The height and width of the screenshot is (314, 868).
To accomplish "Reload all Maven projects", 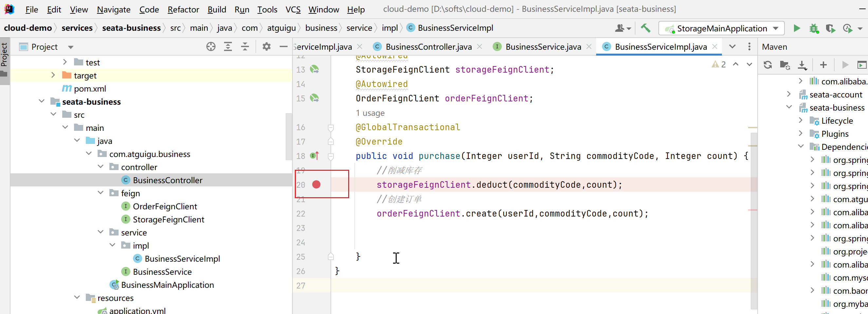I will pos(768,65).
